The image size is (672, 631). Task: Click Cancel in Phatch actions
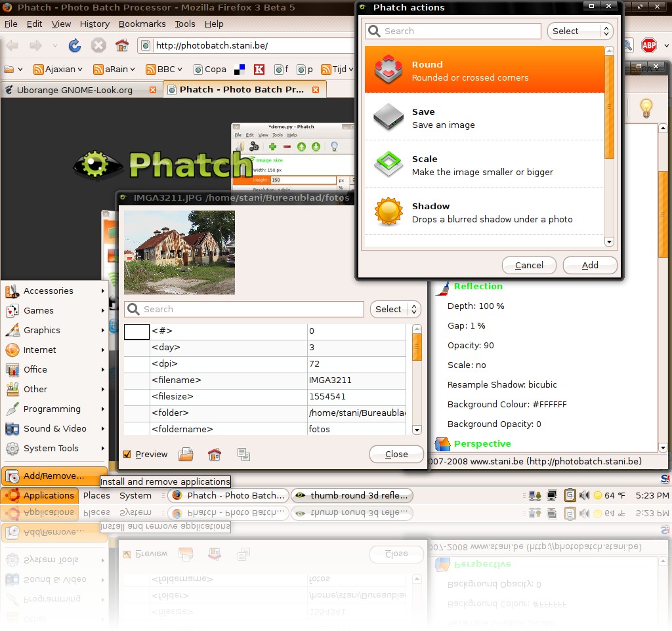coord(529,266)
